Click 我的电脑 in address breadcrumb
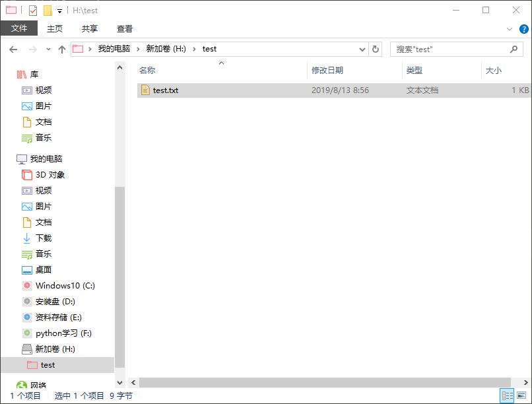Viewport: 532px width, 404px height. pos(114,49)
